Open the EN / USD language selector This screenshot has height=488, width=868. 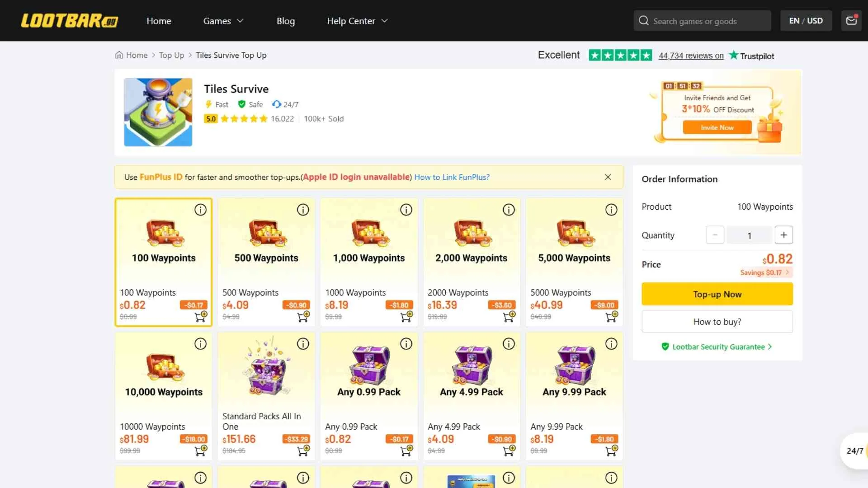(x=806, y=21)
